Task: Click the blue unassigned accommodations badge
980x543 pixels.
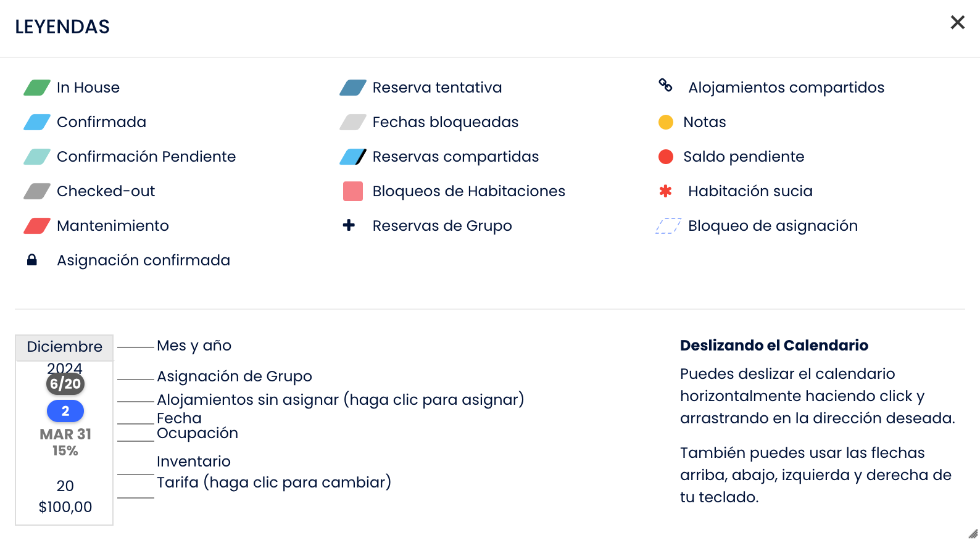Action: (x=65, y=411)
